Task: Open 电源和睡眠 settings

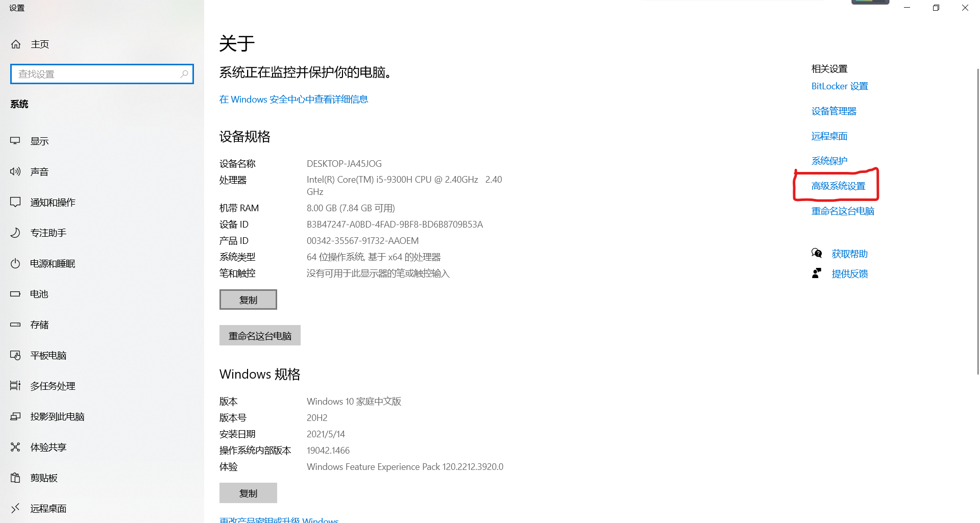Action: pos(52,263)
